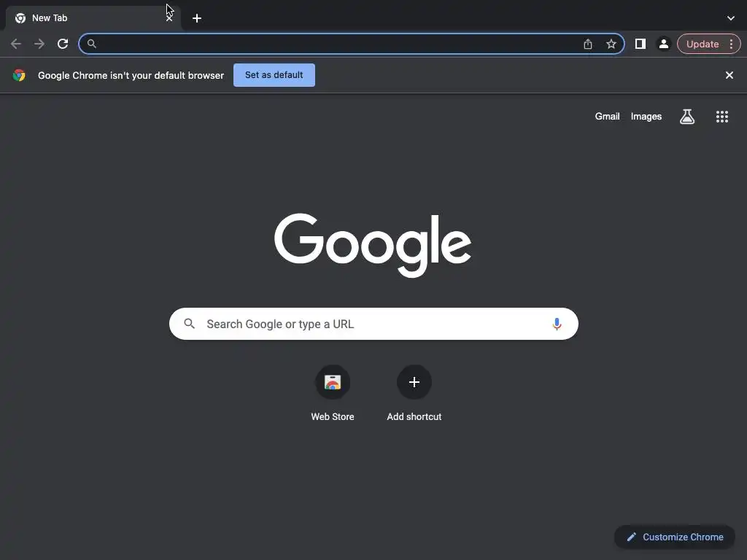The width and height of the screenshot is (747, 560).
Task: Click the Search Google or type a URL box
Action: pos(373,324)
